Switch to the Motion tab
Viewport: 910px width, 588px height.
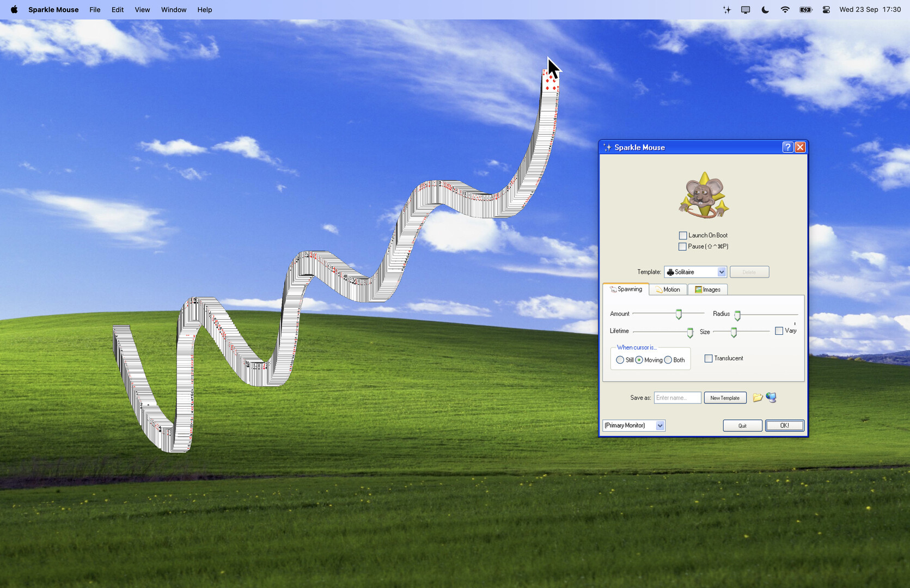click(x=668, y=290)
